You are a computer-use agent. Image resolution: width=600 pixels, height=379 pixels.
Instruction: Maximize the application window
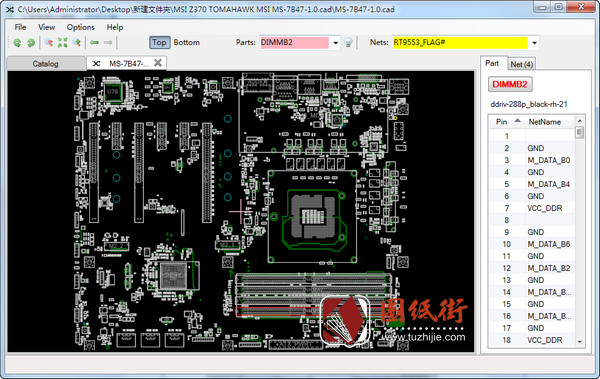tap(559, 7)
